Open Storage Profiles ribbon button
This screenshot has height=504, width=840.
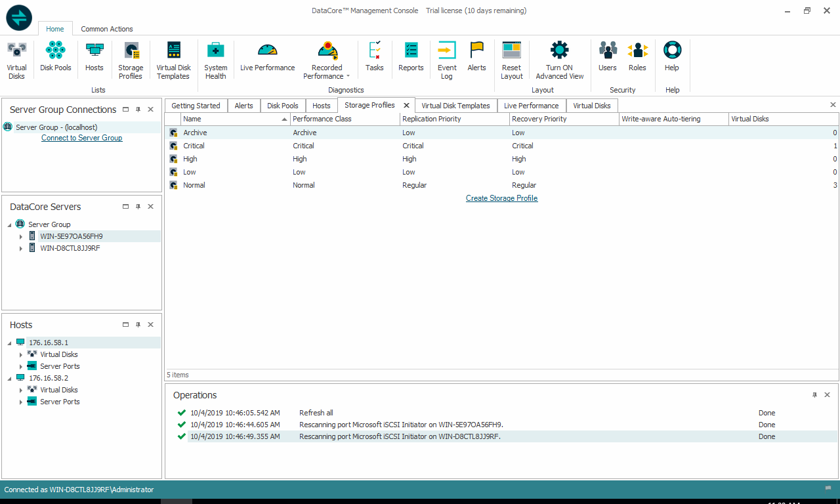pyautogui.click(x=131, y=60)
